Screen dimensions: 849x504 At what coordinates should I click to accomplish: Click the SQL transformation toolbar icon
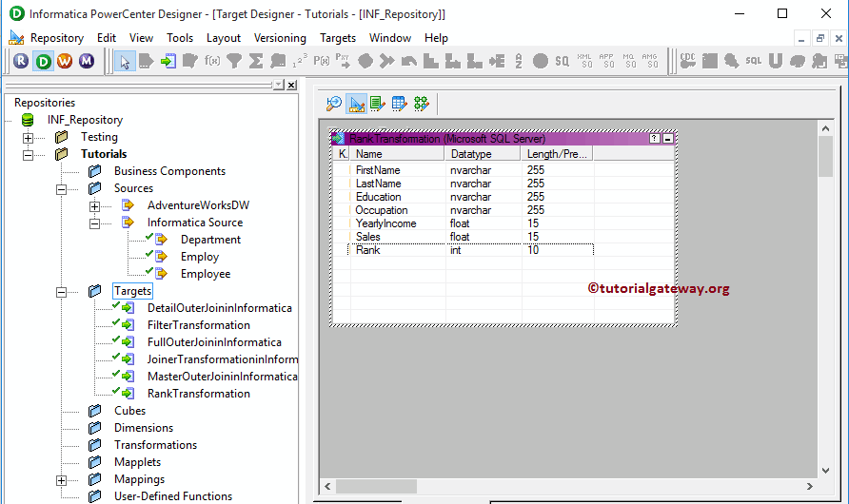tap(753, 61)
